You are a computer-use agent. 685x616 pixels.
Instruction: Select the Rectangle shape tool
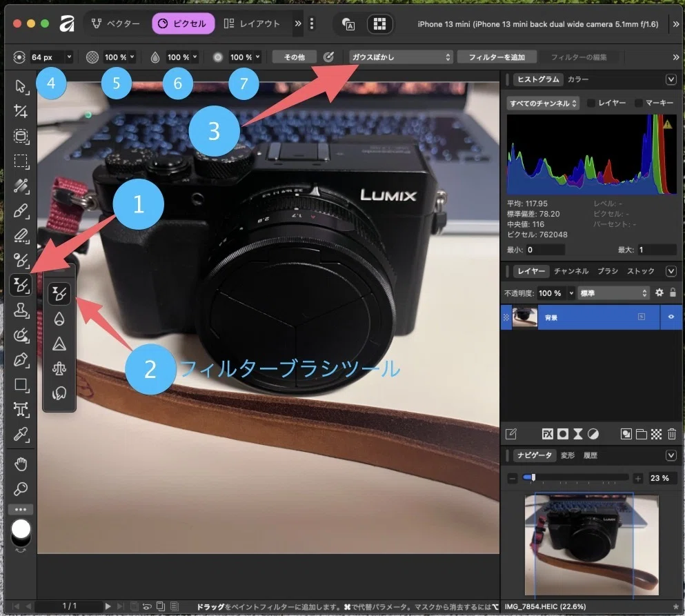[x=20, y=385]
